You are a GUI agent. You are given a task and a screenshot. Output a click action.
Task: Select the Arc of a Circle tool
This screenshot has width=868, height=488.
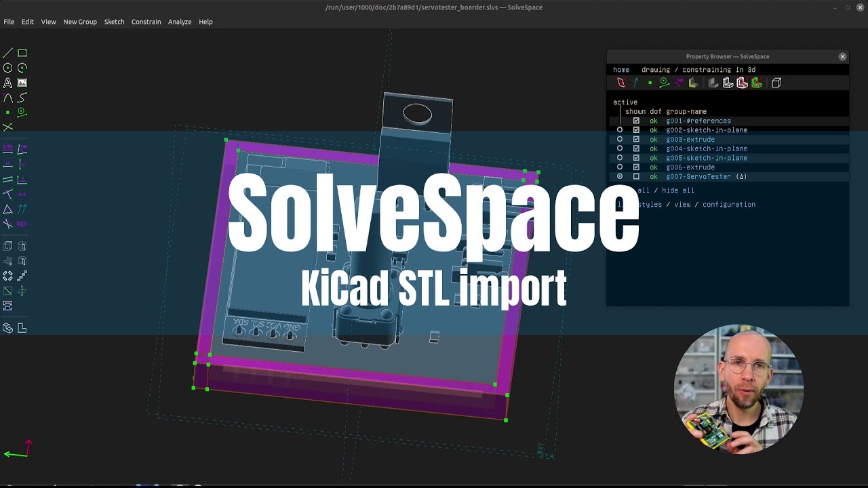(x=22, y=68)
